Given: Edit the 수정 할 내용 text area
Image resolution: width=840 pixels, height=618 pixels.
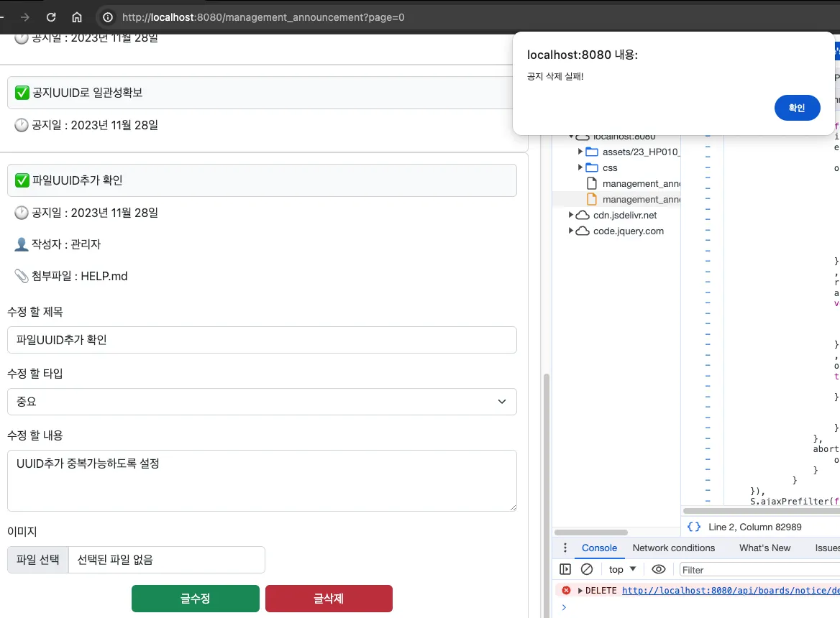Looking at the screenshot, I should [262, 481].
